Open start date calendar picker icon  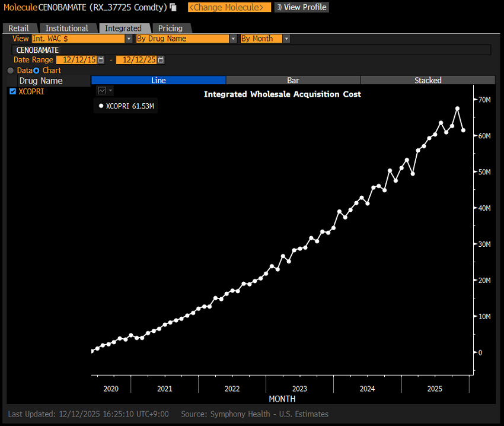(x=101, y=60)
